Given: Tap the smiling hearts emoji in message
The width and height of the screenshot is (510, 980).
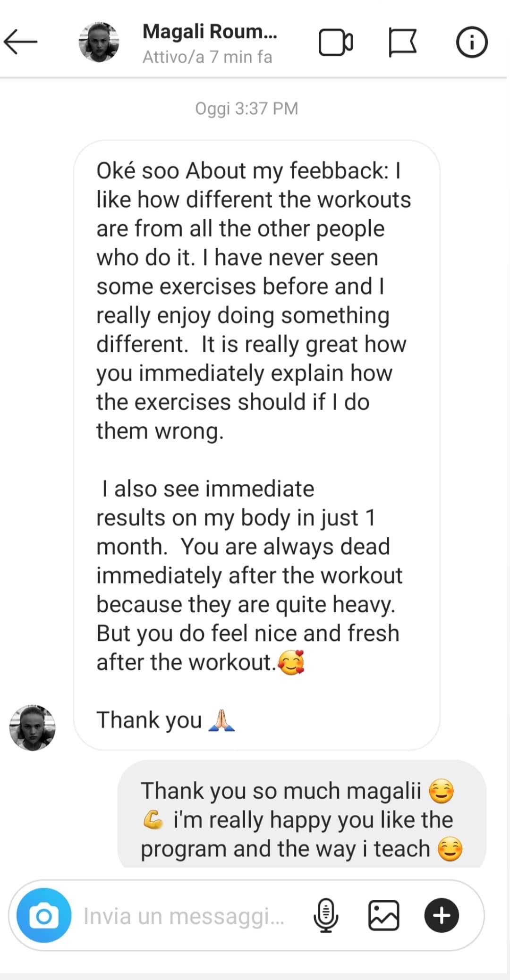Looking at the screenshot, I should (291, 662).
